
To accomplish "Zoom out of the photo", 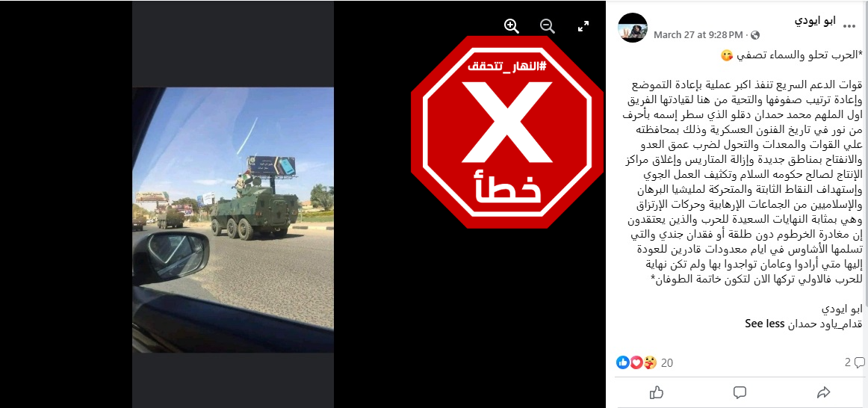I will pos(547,26).
